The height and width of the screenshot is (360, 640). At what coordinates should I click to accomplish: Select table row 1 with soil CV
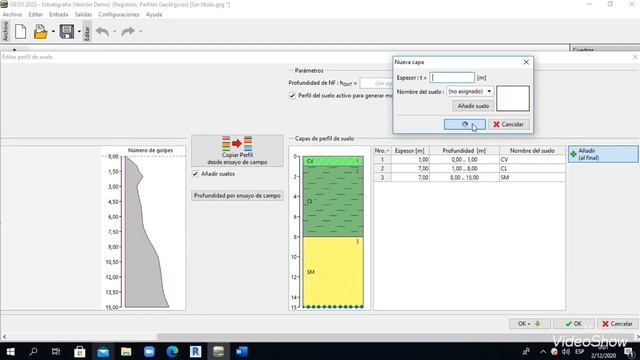[469, 160]
